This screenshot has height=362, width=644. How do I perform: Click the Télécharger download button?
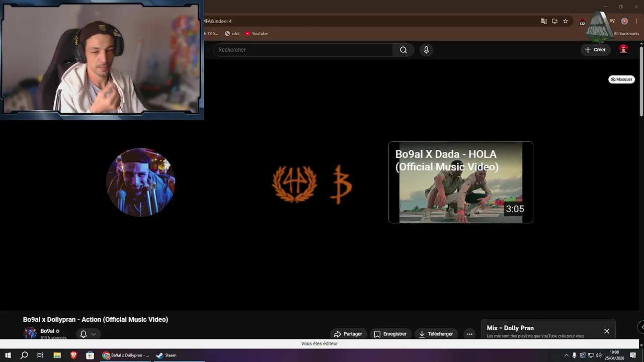[x=436, y=334]
